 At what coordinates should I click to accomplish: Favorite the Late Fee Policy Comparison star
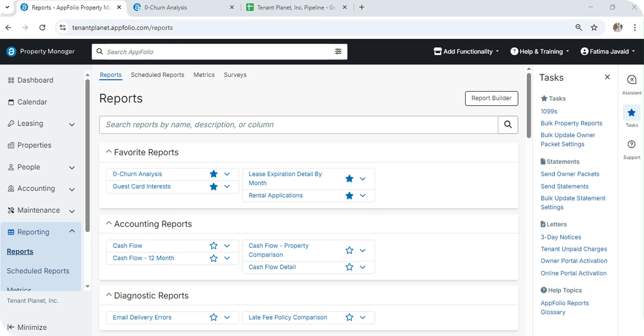tap(349, 317)
